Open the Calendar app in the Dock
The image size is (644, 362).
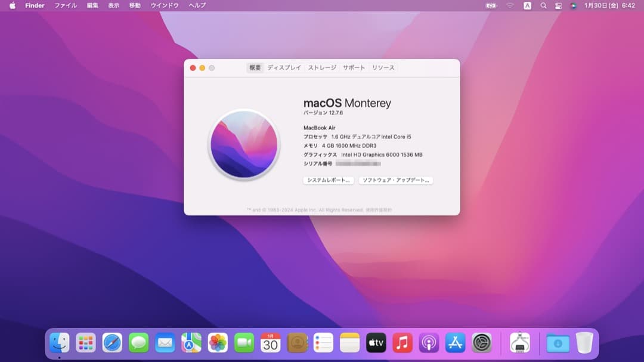click(x=271, y=343)
